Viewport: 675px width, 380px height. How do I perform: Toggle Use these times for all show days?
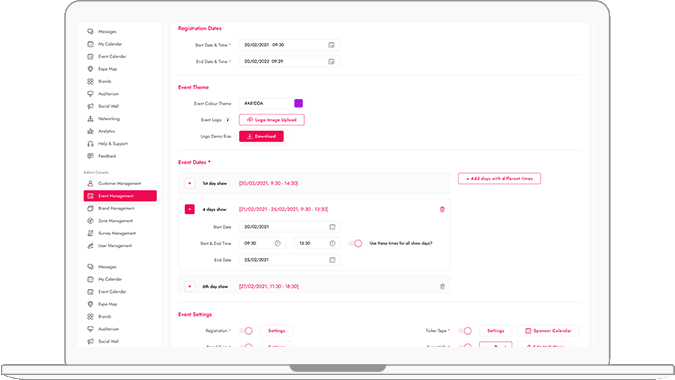click(x=356, y=244)
